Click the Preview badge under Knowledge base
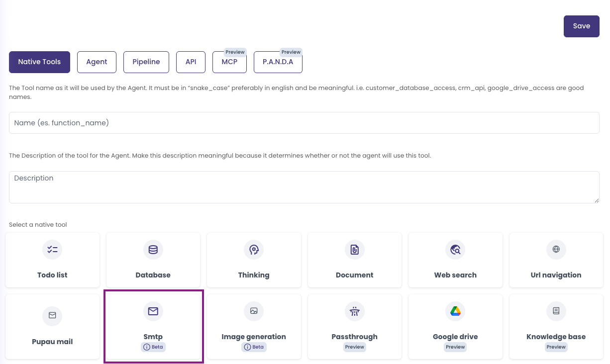 pyautogui.click(x=556, y=347)
